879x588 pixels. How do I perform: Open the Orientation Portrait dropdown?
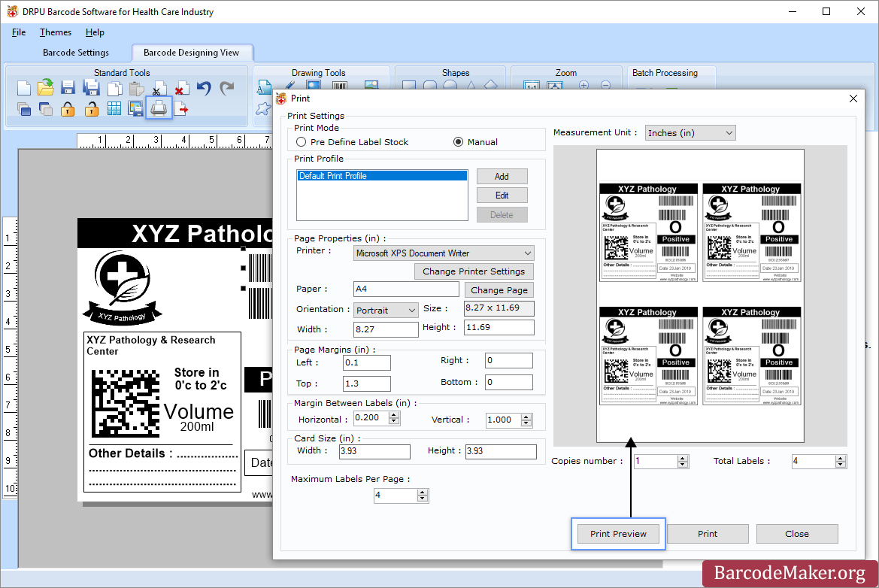click(x=386, y=310)
